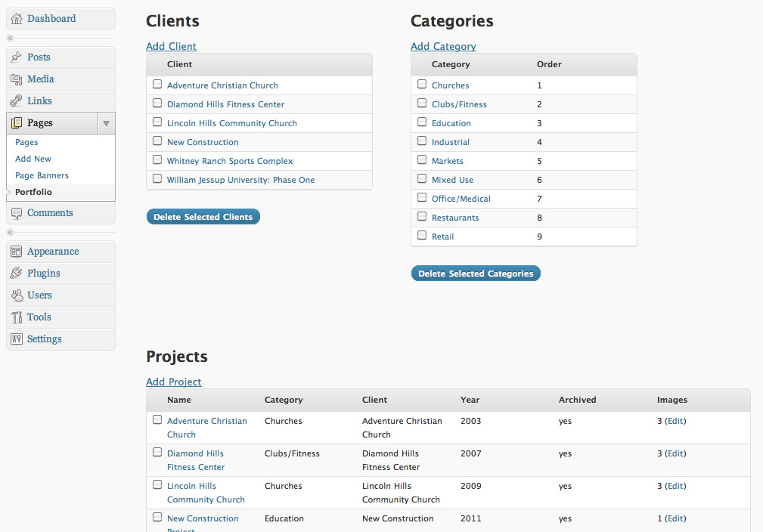This screenshot has height=532, width=763.
Task: Open the Posts menu
Action: pos(39,57)
